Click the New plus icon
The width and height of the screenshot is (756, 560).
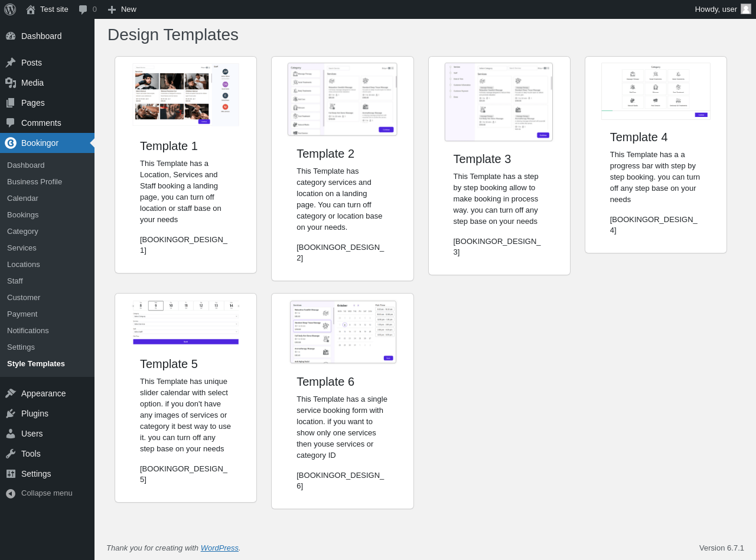(x=112, y=9)
